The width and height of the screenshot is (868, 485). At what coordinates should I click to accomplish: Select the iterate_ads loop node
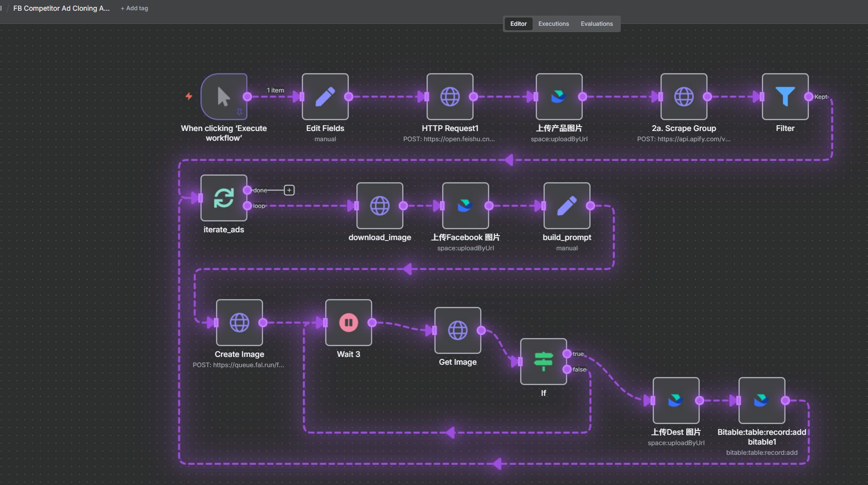coord(224,198)
